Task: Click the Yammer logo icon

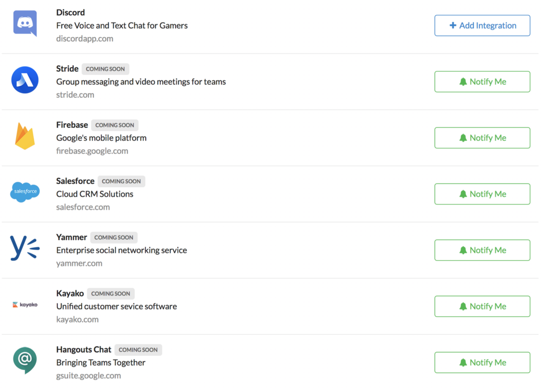Action: 25,248
